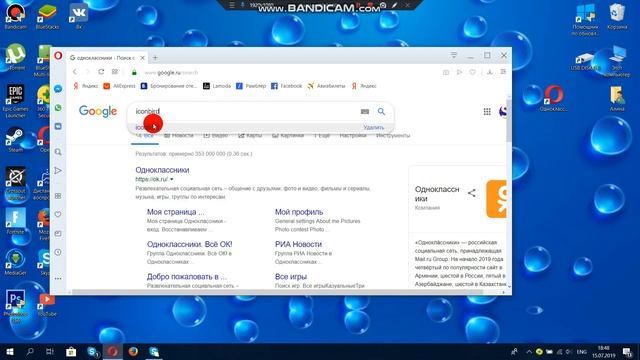This screenshot has width=640, height=360.
Task: Open Speed Dial from the Opera sidebar
Action: [x=58, y=196]
